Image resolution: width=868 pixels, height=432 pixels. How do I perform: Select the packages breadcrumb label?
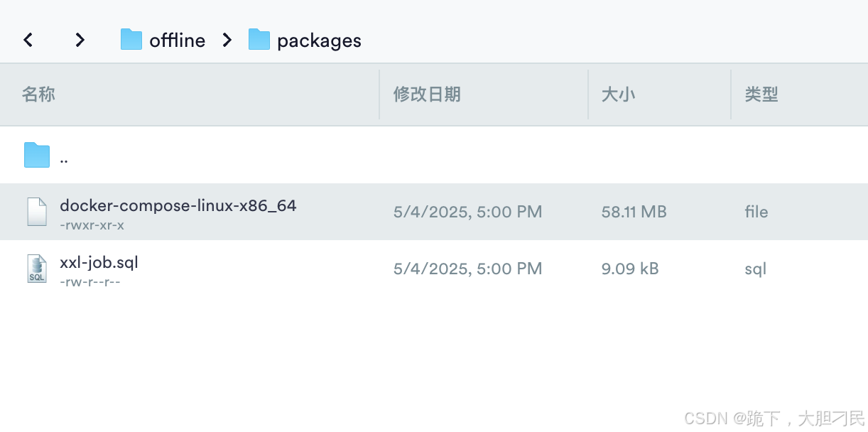click(319, 41)
